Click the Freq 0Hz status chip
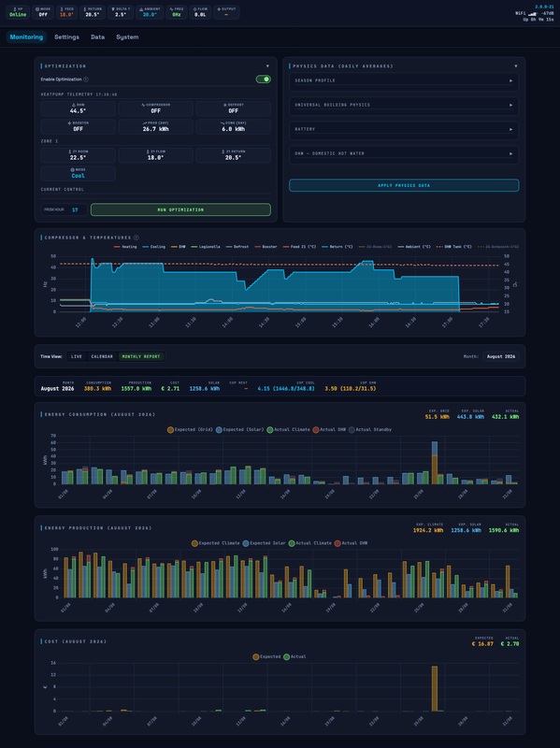560x748 pixels. [x=177, y=12]
